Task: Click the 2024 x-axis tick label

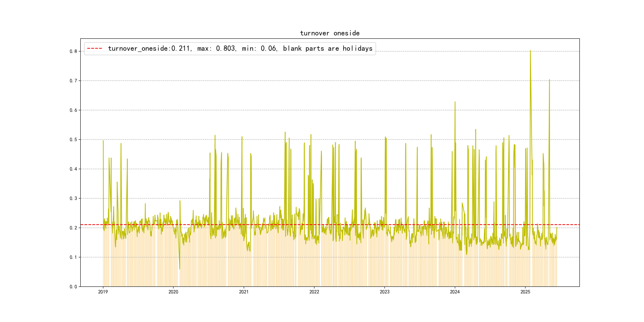Action: [x=455, y=292]
